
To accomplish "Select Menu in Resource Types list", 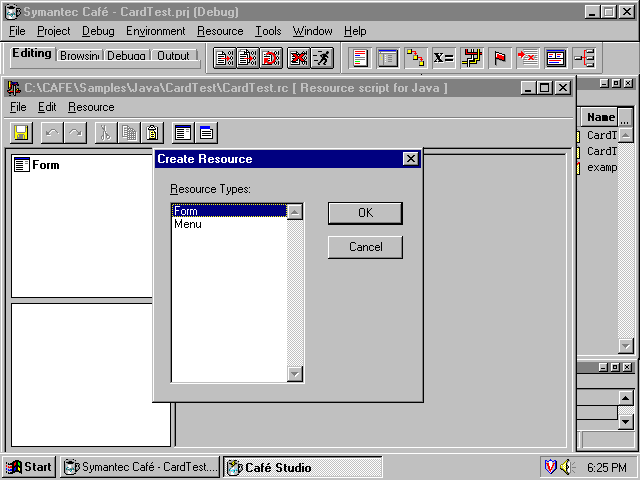I will click(x=229, y=224).
